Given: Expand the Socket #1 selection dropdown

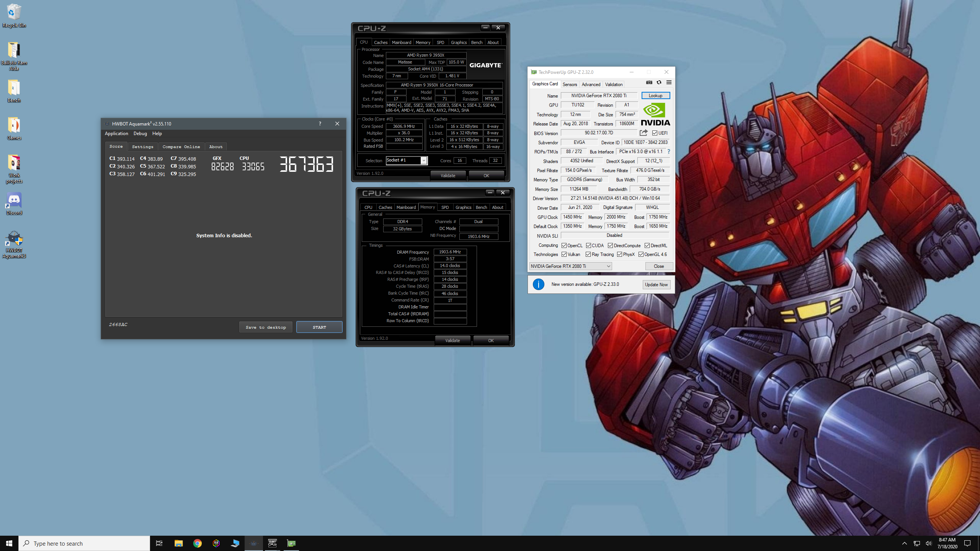Looking at the screenshot, I should (424, 161).
